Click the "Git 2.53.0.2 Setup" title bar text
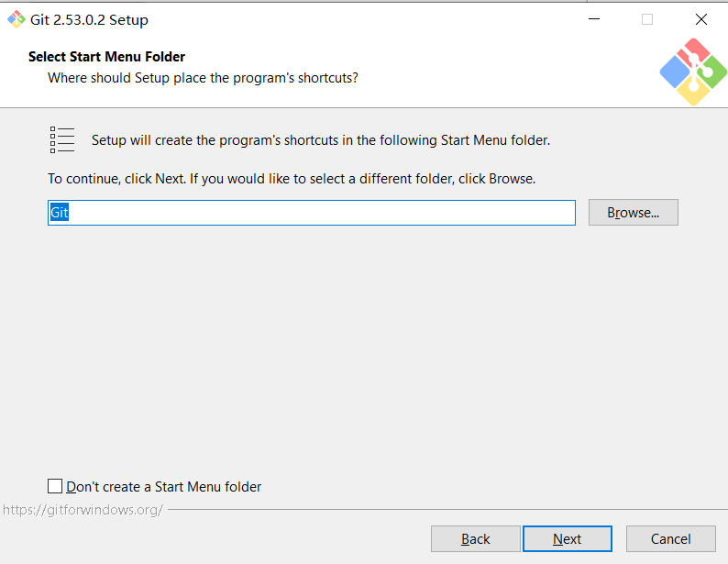Image resolution: width=728 pixels, height=564 pixels. 89,19
